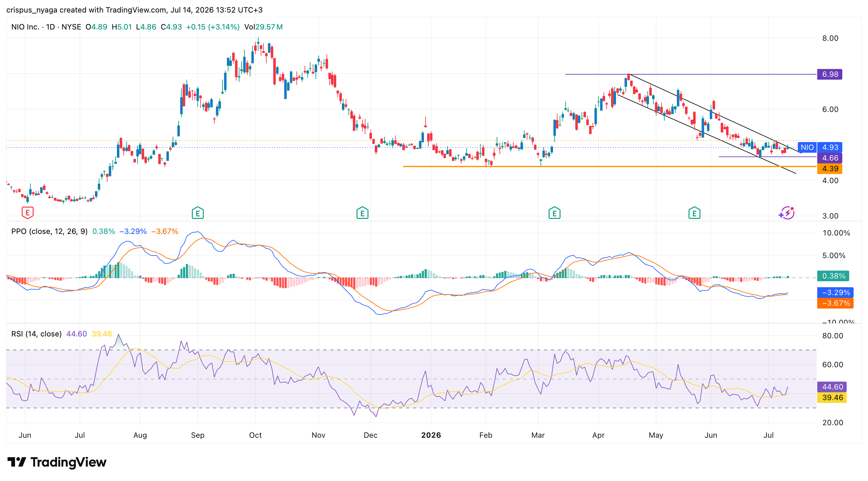Click the 10.00% PPO axis label
The width and height of the screenshot is (868, 481).
(x=836, y=233)
